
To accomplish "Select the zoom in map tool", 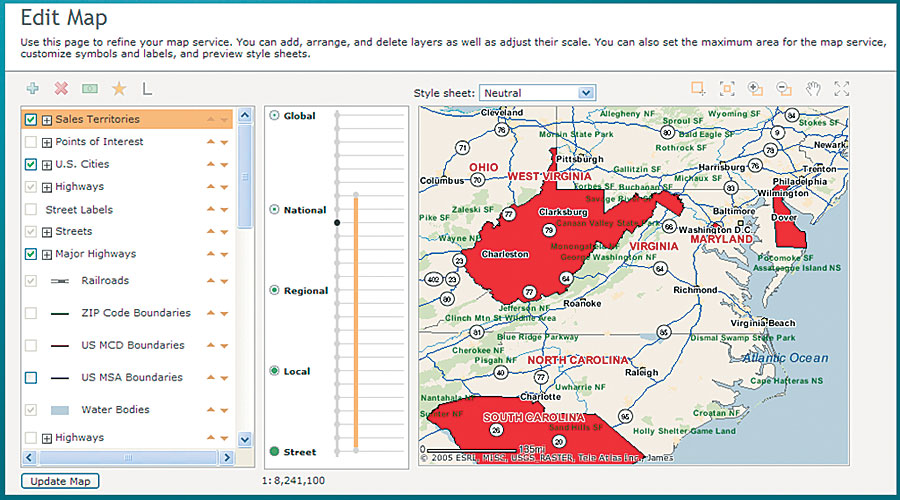I will coord(755,88).
